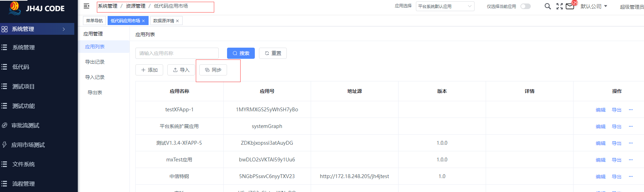Open the 平台系统默认应用 application dropdown
Screen dimensions: 644x192
(x=445, y=6)
